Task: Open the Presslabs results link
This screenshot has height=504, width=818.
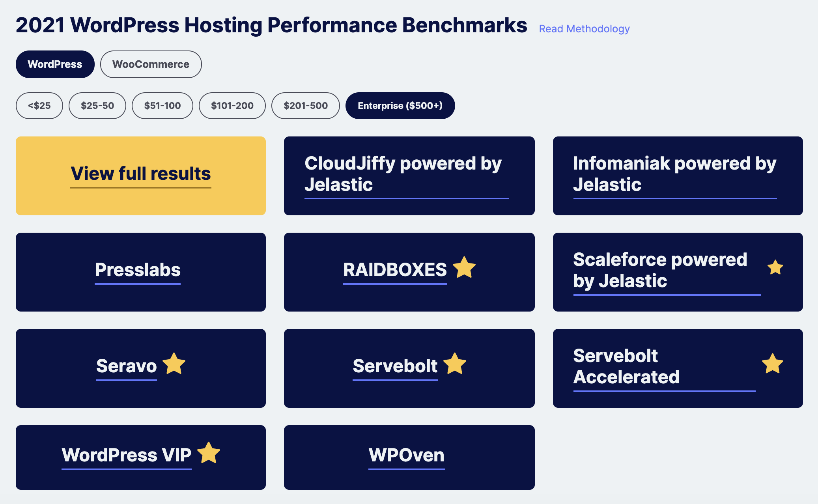Action: tap(138, 270)
